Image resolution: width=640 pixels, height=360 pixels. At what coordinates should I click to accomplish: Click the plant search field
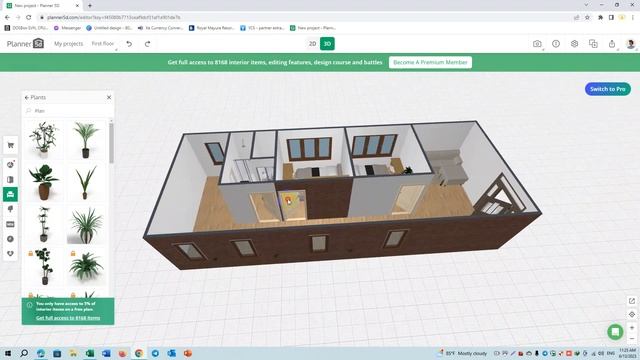[67, 111]
